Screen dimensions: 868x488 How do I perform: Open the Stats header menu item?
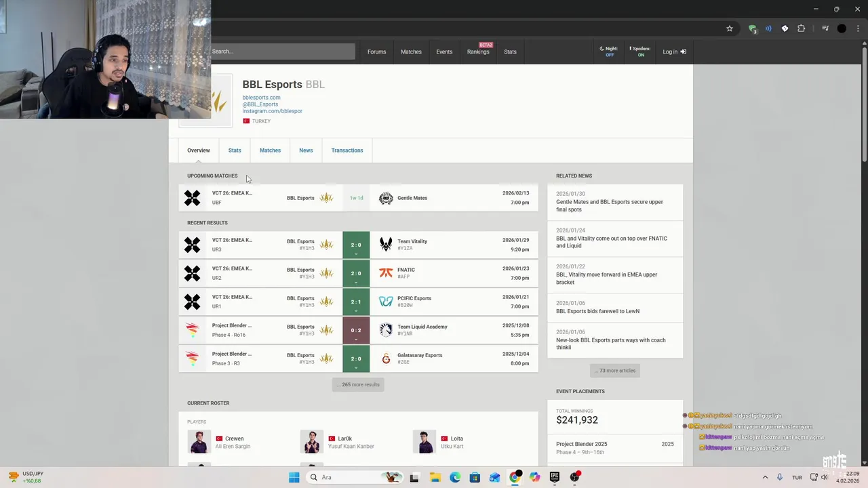coord(510,52)
